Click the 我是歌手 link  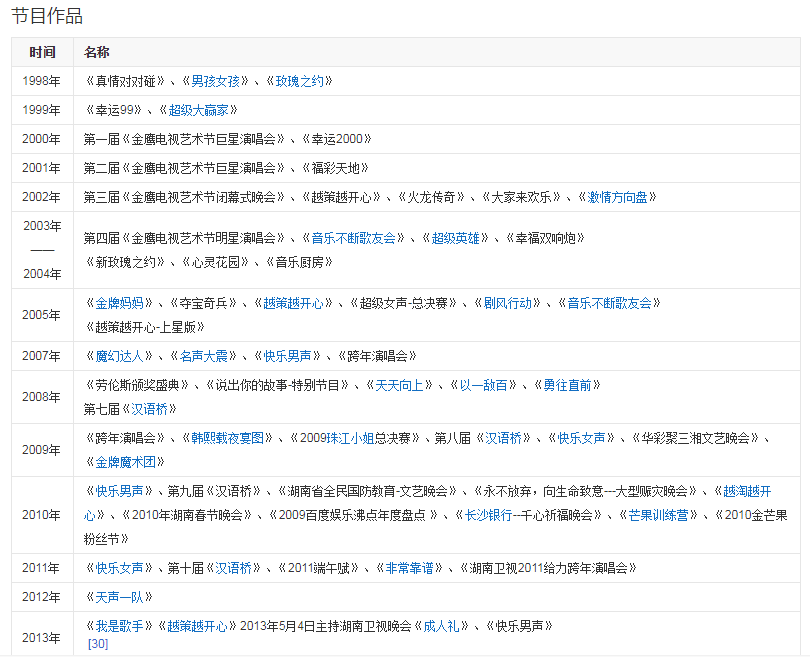pyautogui.click(x=118, y=626)
